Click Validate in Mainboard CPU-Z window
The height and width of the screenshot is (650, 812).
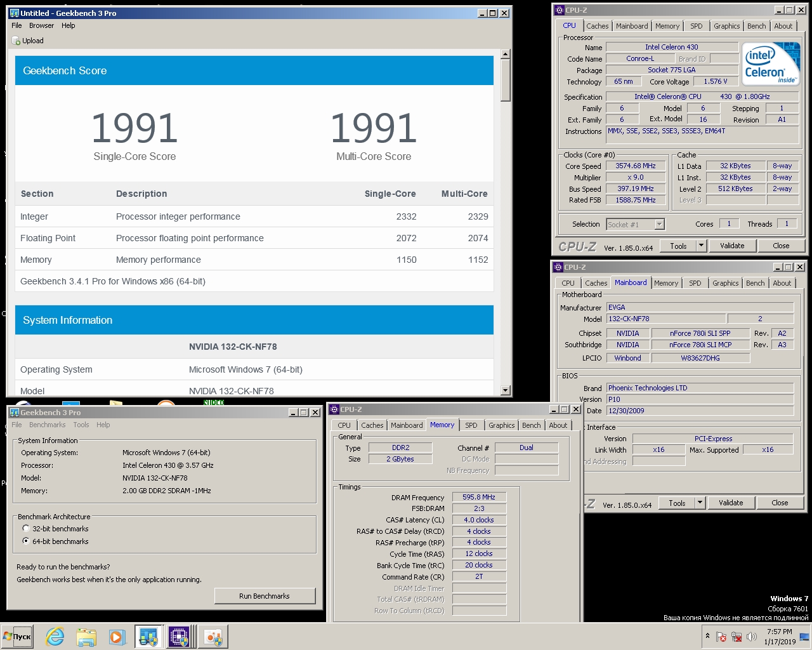click(731, 503)
